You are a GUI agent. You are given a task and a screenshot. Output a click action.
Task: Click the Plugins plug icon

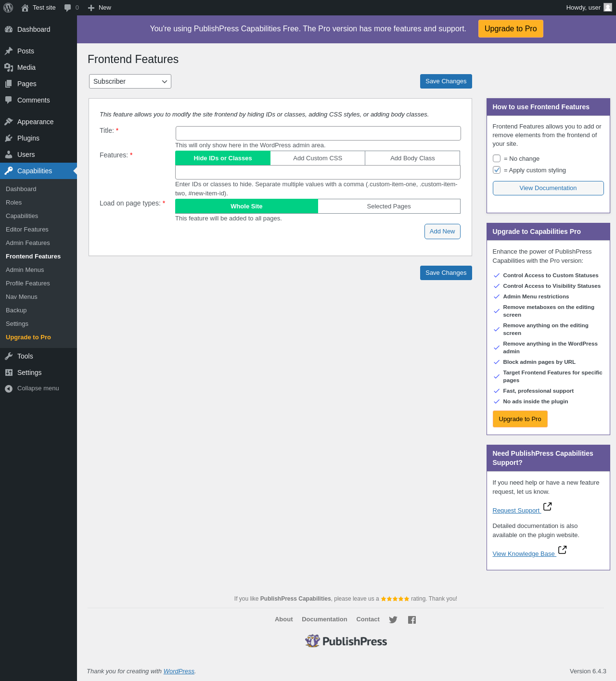click(x=9, y=138)
